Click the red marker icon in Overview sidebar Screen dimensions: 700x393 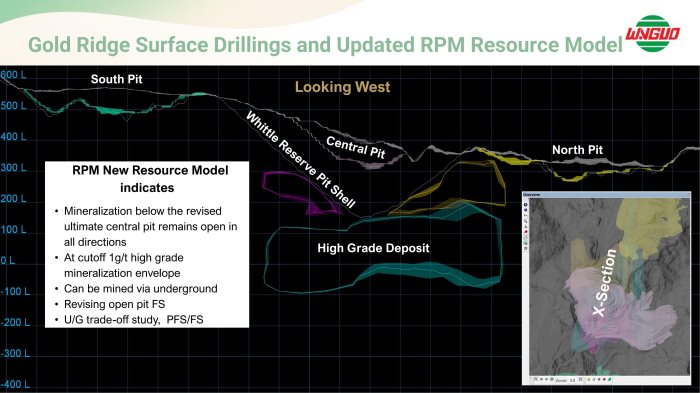pyautogui.click(x=526, y=231)
